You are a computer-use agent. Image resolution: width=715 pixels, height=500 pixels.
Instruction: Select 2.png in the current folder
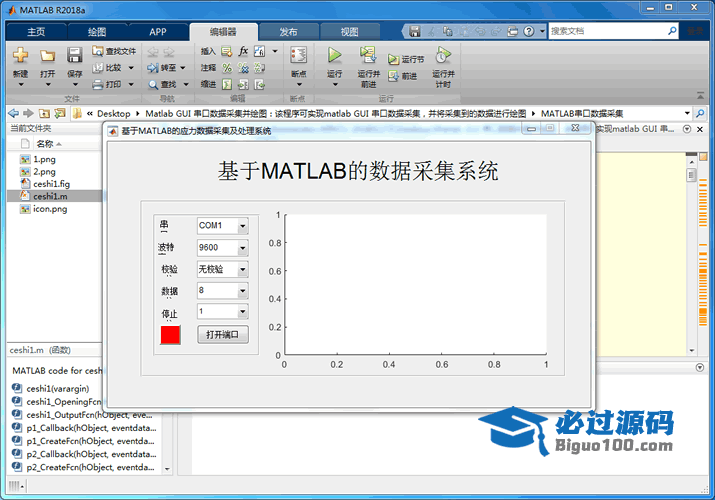(44, 171)
